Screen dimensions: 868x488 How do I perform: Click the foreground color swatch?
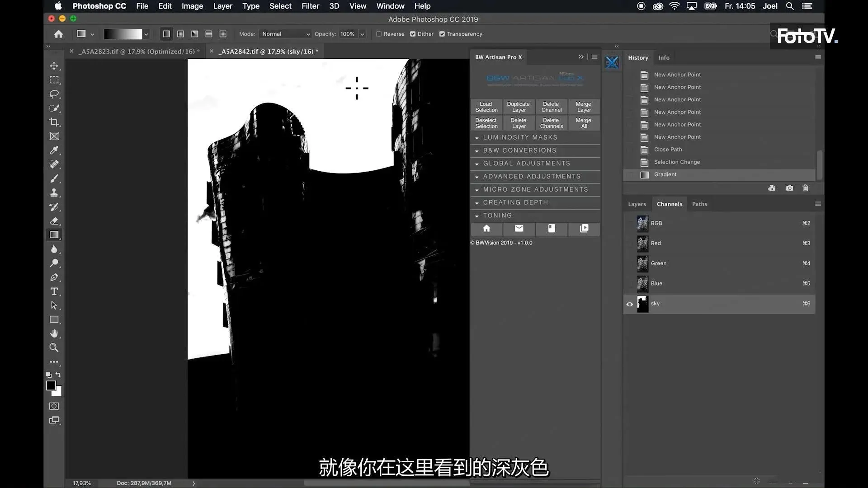coord(51,385)
